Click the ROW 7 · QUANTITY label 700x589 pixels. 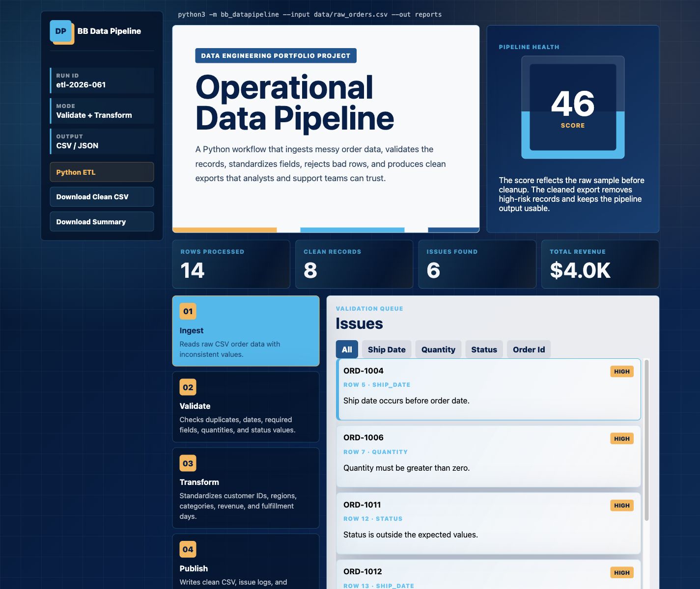point(375,452)
